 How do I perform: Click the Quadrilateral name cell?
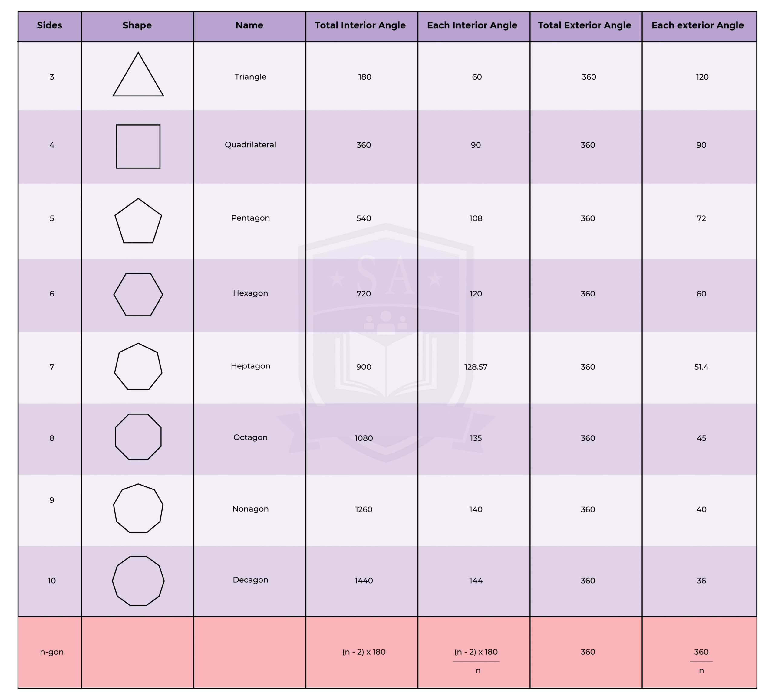pyautogui.click(x=250, y=145)
